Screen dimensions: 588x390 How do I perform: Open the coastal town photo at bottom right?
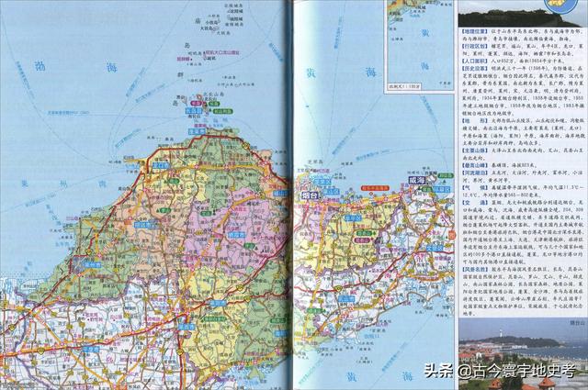[x=523, y=354]
